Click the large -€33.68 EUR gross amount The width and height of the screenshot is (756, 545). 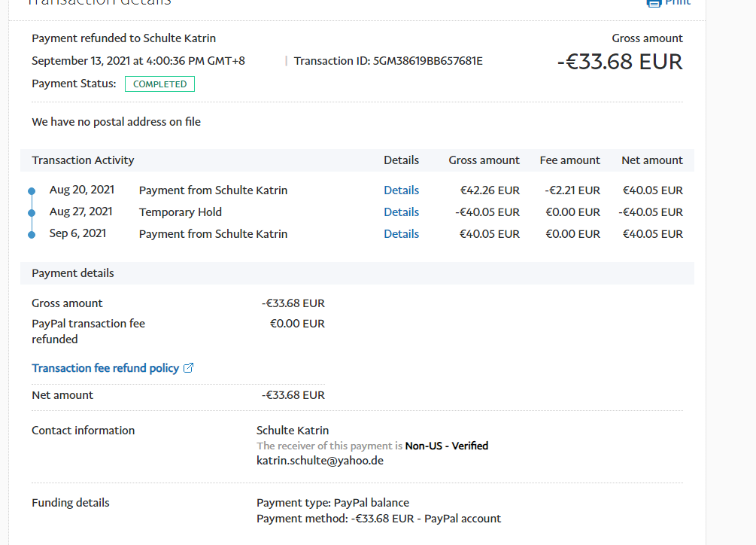coord(619,62)
